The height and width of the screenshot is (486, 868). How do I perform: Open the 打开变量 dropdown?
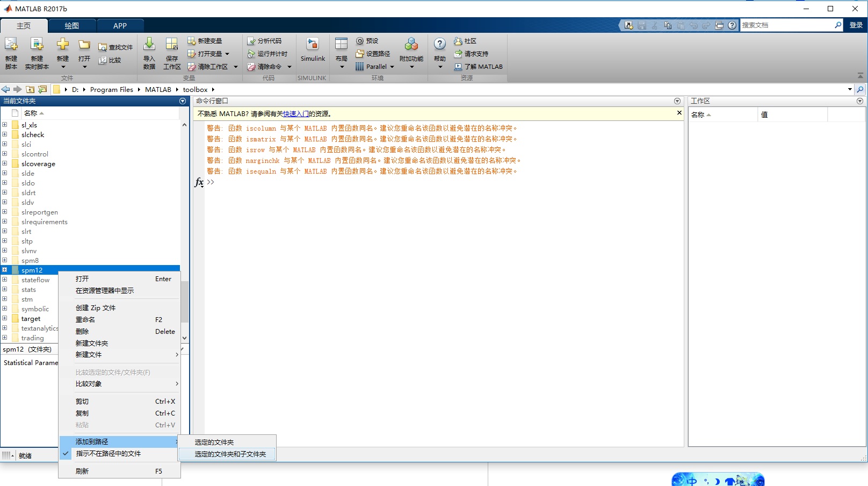point(227,54)
